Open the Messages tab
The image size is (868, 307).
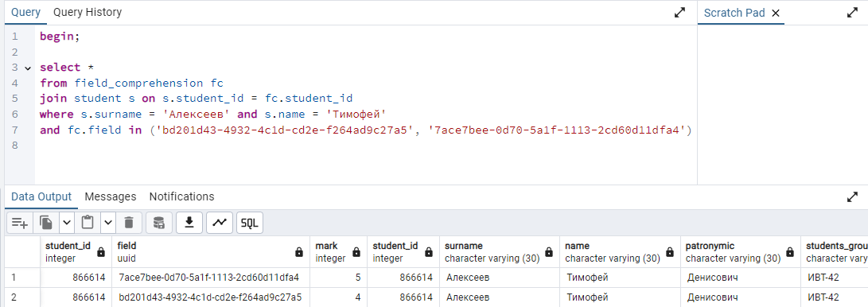[110, 196]
